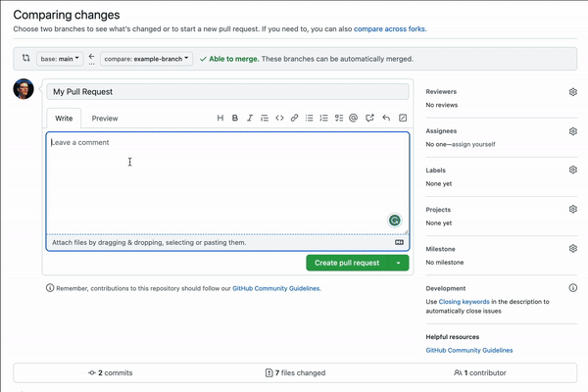Click the switch branches compare icon
Screen dimensions: 588x392
click(x=25, y=58)
